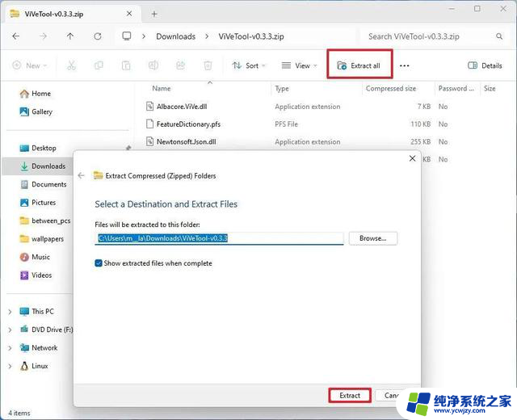Close the Extract Compressed Folders dialog

point(412,158)
